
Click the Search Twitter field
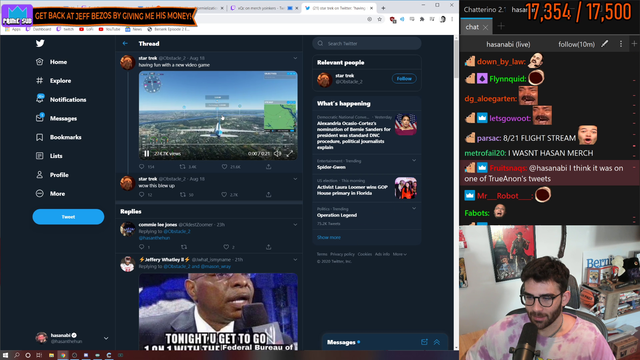[x=367, y=43]
